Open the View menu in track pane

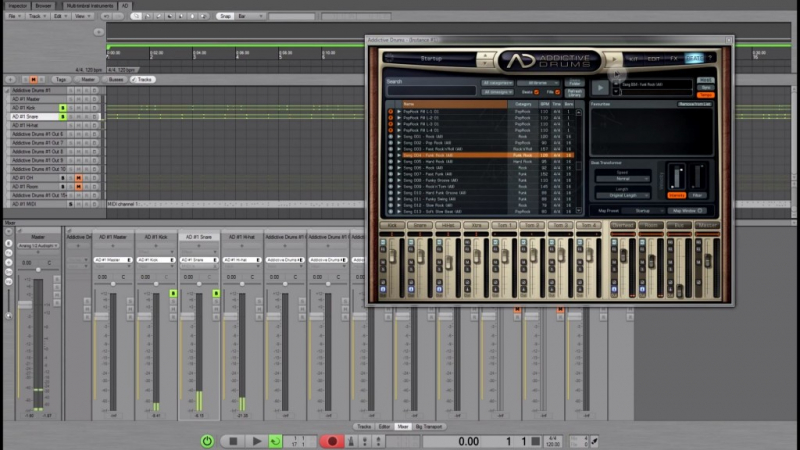82,16
